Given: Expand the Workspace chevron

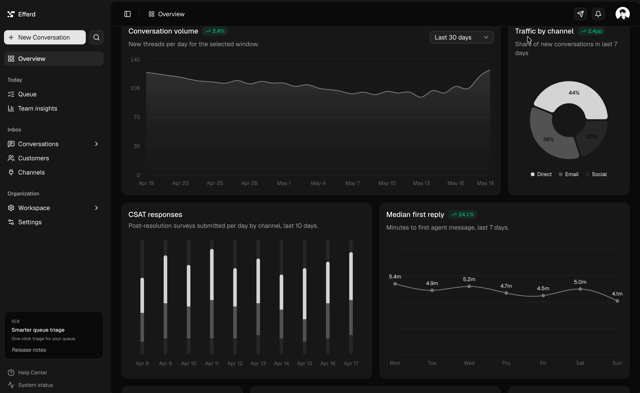Looking at the screenshot, I should (x=96, y=208).
